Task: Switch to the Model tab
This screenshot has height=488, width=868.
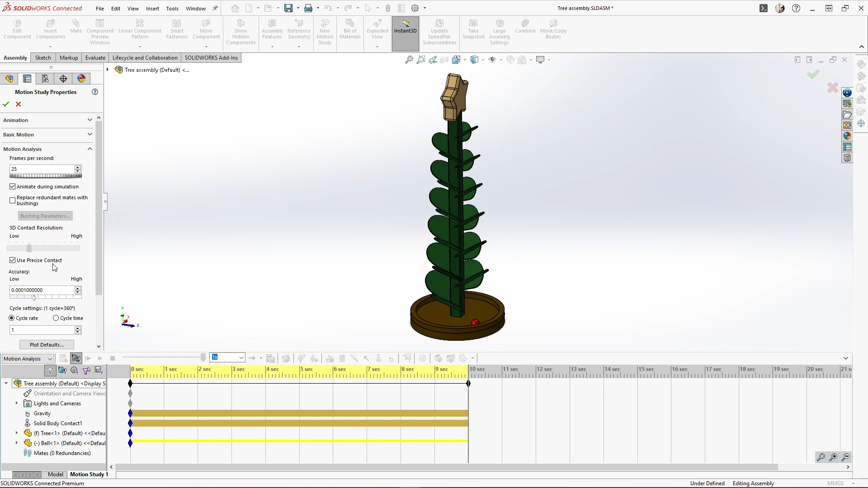Action: tap(55, 474)
